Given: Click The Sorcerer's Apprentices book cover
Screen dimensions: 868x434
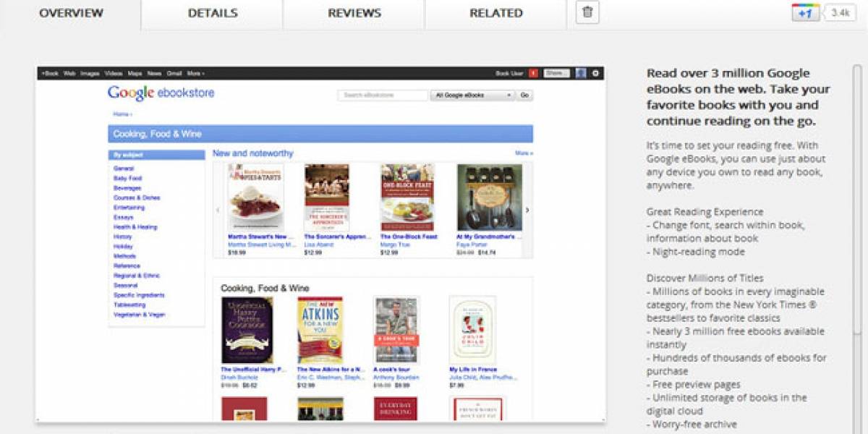Looking at the screenshot, I should point(326,197).
